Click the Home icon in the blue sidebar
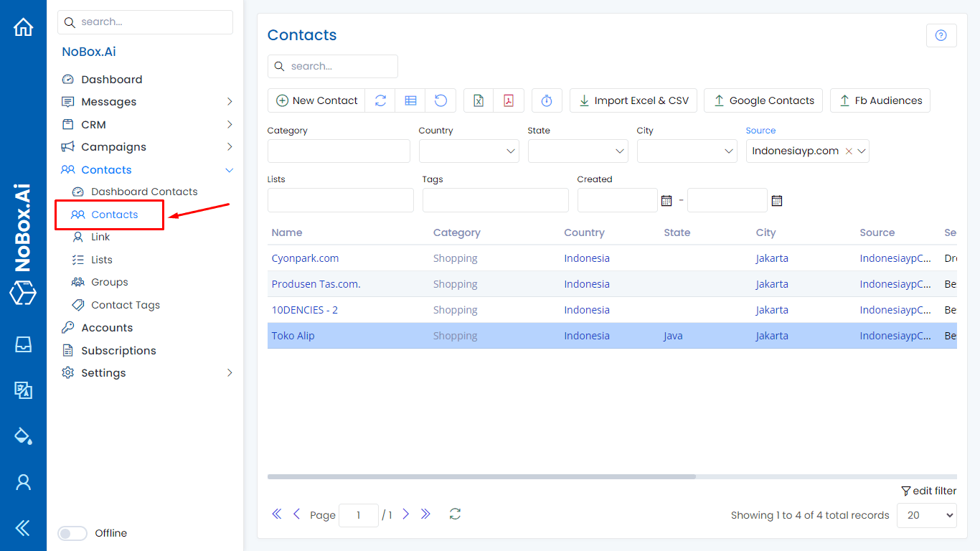Viewport: 980px width, 551px height. (x=23, y=26)
